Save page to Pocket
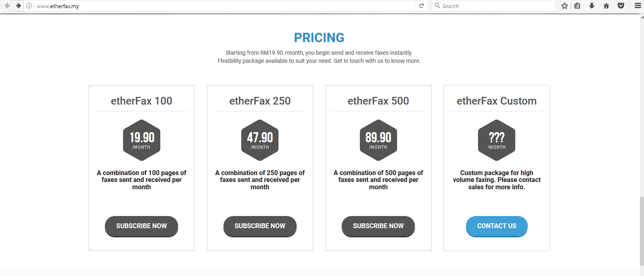Image resolution: width=644 pixels, height=276 pixels. [621, 6]
